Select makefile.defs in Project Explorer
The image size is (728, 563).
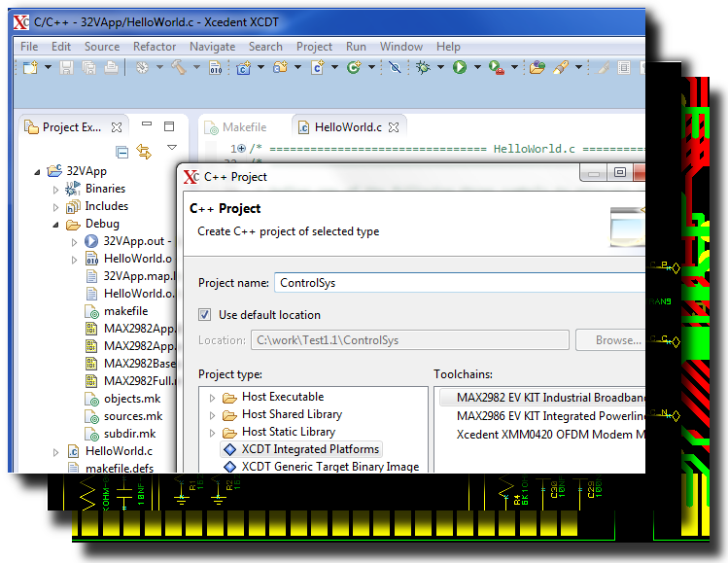pyautogui.click(x=111, y=468)
